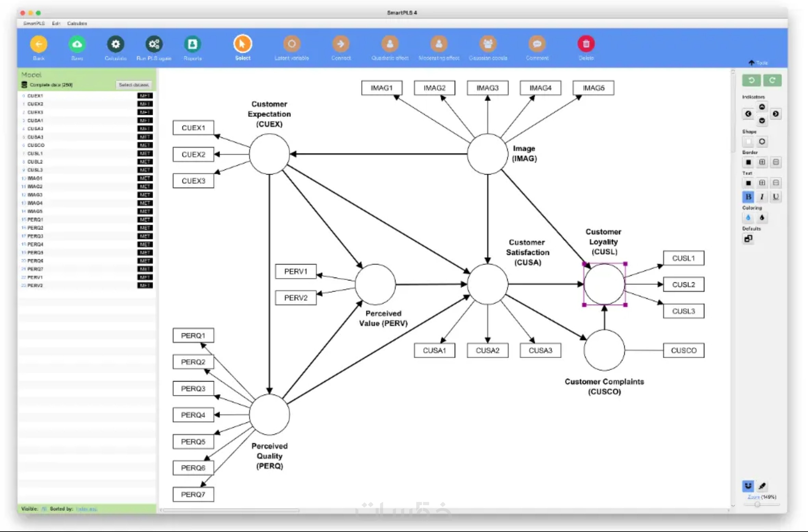Open the Calculate menu

[x=77, y=23]
